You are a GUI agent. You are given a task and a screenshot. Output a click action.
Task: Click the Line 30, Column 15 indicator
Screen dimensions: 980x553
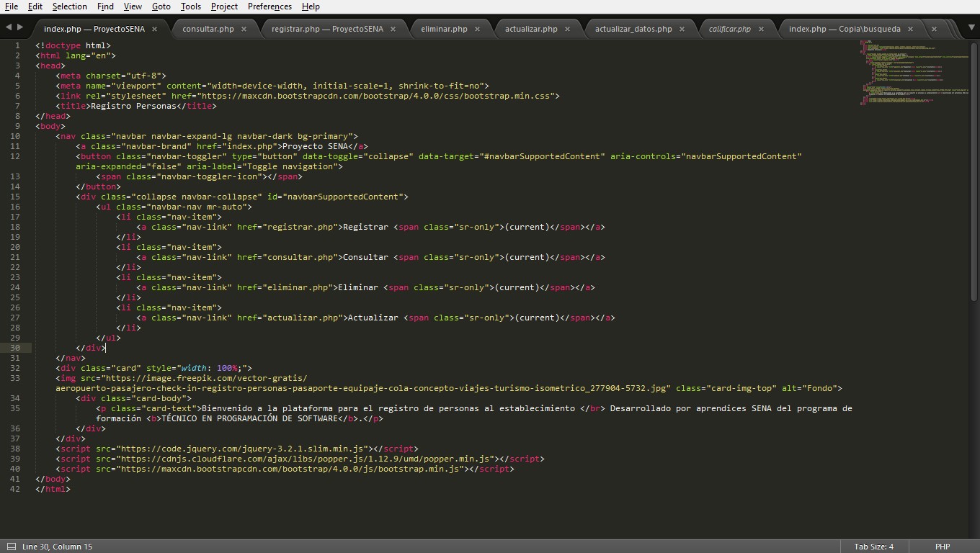click(57, 547)
